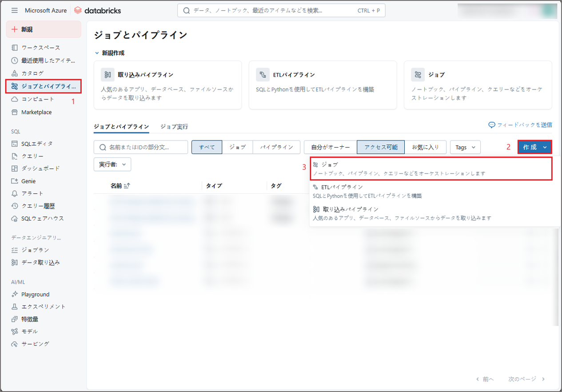This screenshot has width=562, height=392.
Task: Open the 取り込みパイプライン creation card
Action: (x=167, y=85)
